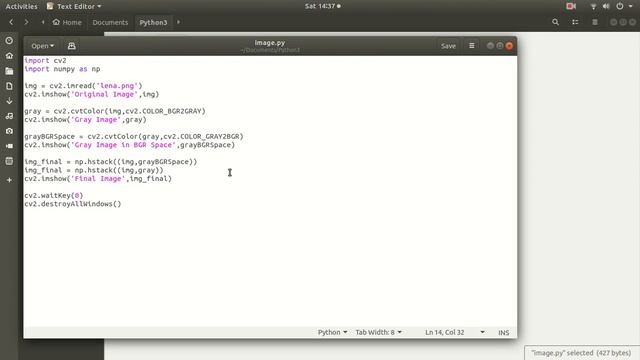Click the 'import numpy as np' line

pyautogui.click(x=62, y=69)
